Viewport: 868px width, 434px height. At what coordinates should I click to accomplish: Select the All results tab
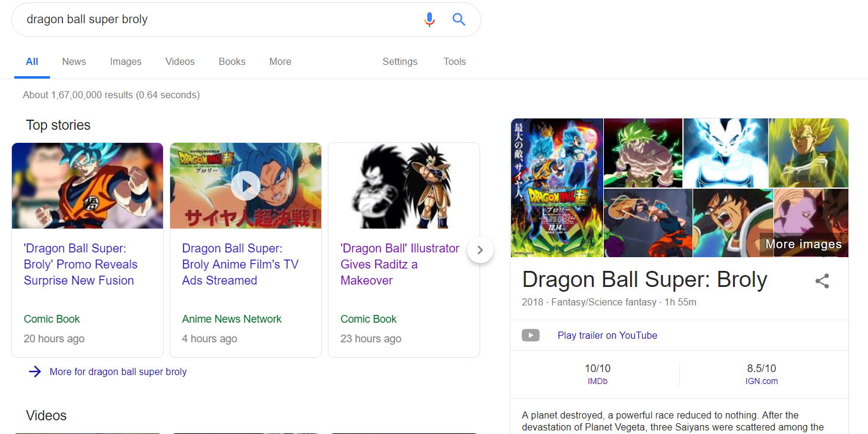32,61
